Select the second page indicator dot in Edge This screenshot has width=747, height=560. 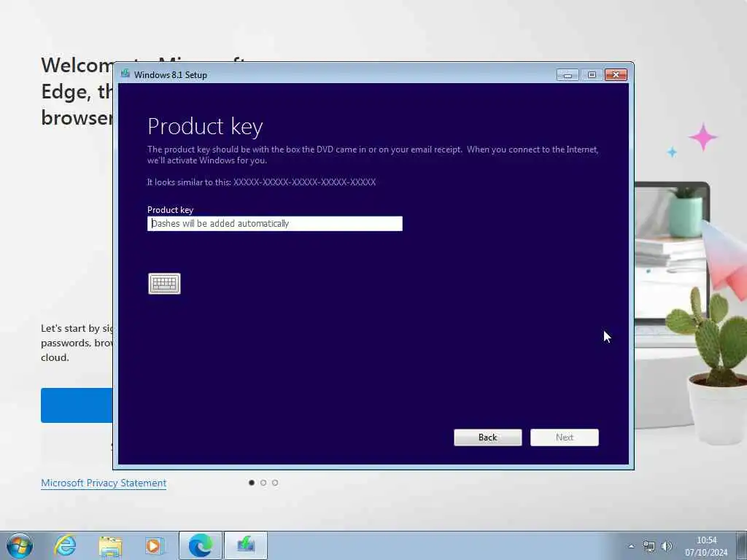click(263, 483)
